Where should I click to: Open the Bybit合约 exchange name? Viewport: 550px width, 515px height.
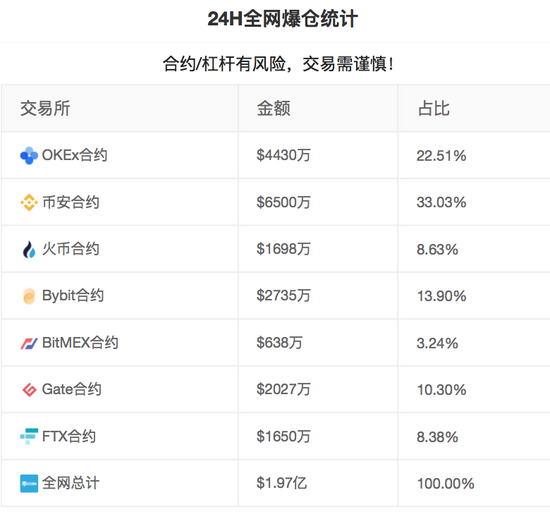click(73, 296)
